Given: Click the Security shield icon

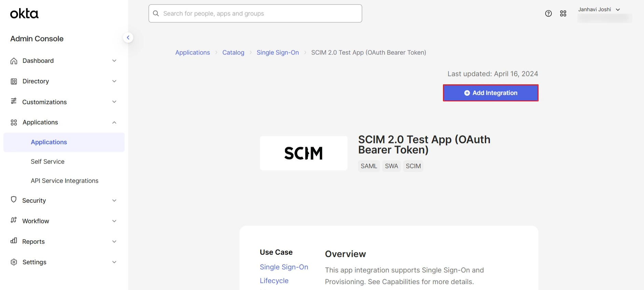Looking at the screenshot, I should coord(14,199).
